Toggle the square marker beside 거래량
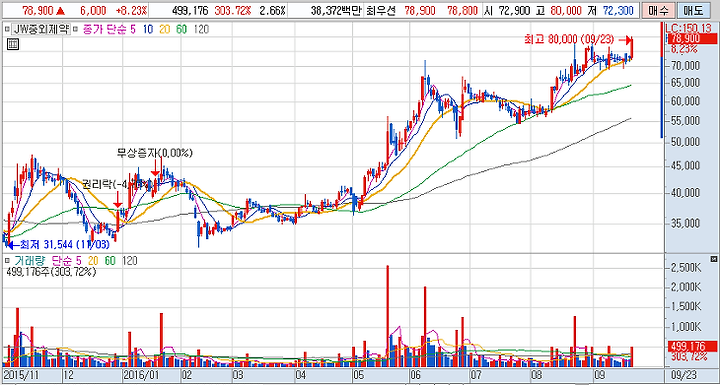The image size is (720, 385). 6,260
